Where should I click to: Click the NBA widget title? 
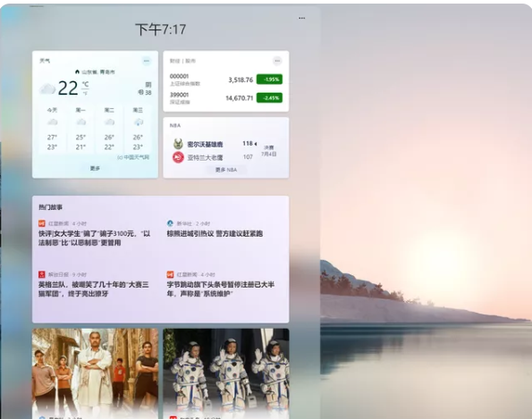(x=175, y=125)
